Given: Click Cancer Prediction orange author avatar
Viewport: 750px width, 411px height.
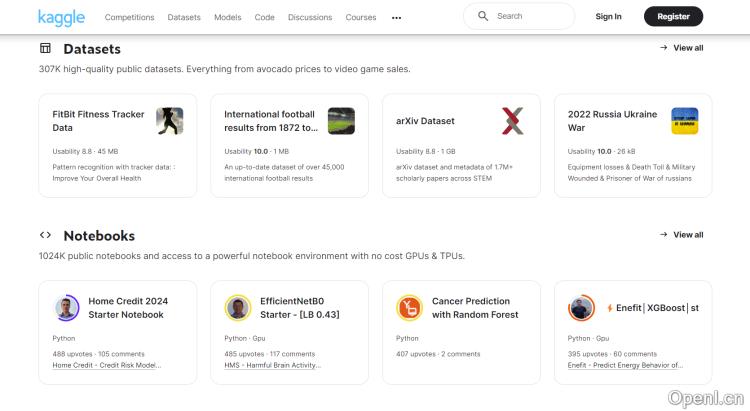Looking at the screenshot, I should (409, 308).
